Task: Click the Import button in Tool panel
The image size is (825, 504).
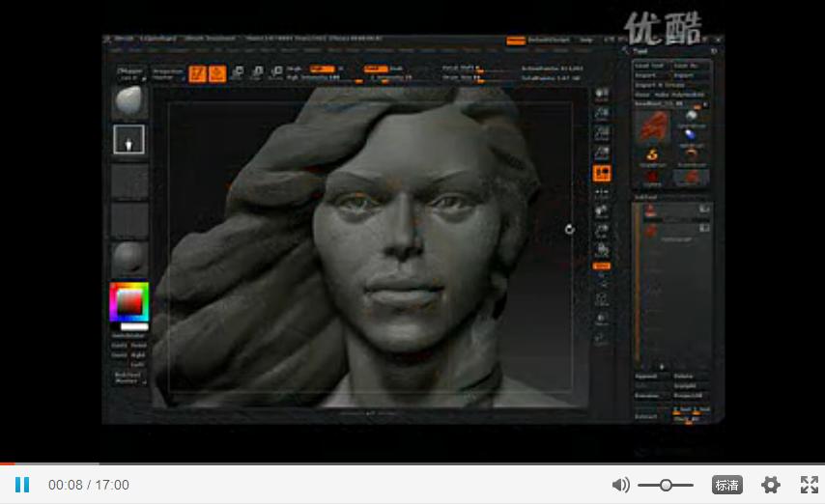Action: [651, 75]
